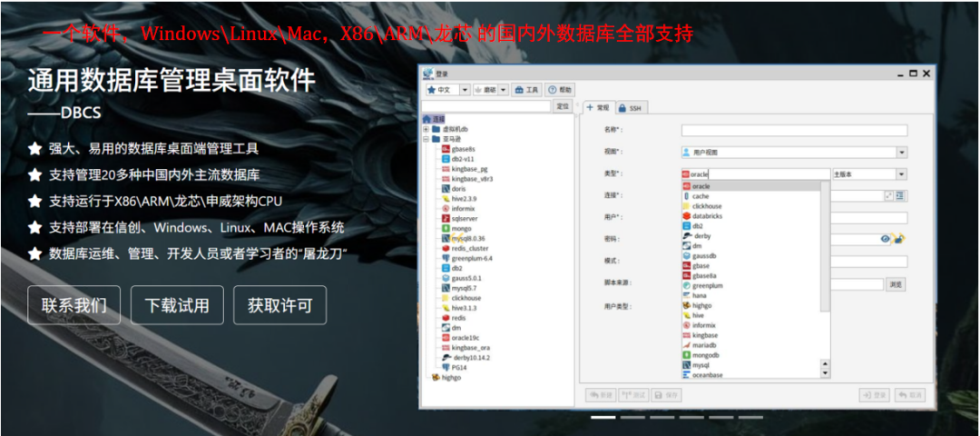Click the 下载试用 download trial button
Screen dimensions: 980x436
177,305
